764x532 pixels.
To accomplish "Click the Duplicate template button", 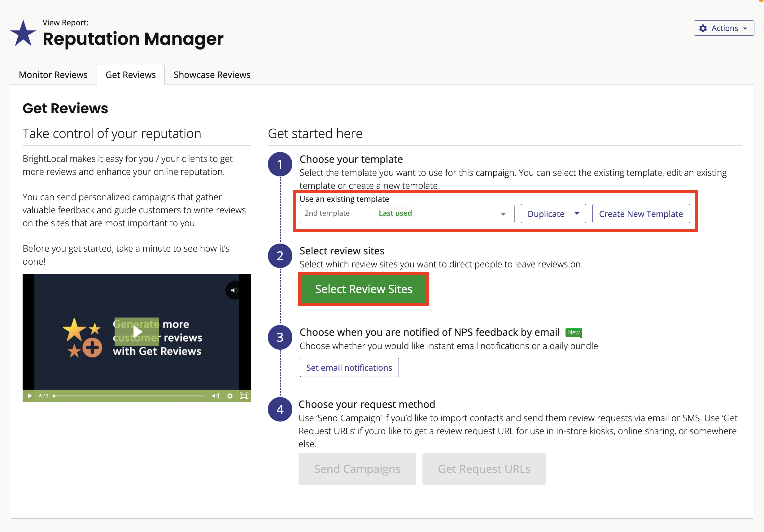I will 546,214.
